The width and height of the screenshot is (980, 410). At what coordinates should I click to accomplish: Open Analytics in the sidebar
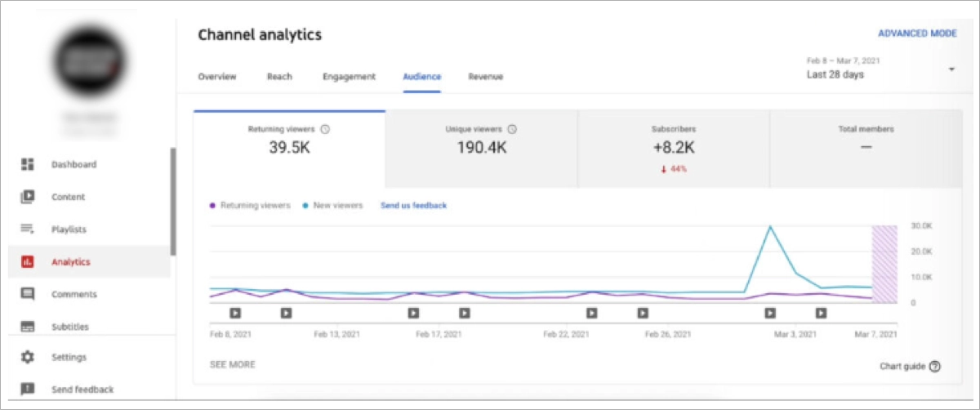[89, 262]
